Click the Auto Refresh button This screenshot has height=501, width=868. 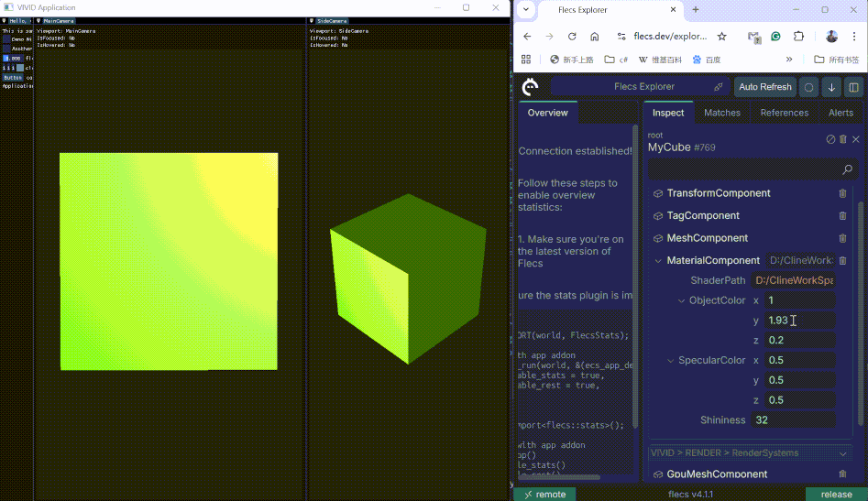[x=765, y=87]
